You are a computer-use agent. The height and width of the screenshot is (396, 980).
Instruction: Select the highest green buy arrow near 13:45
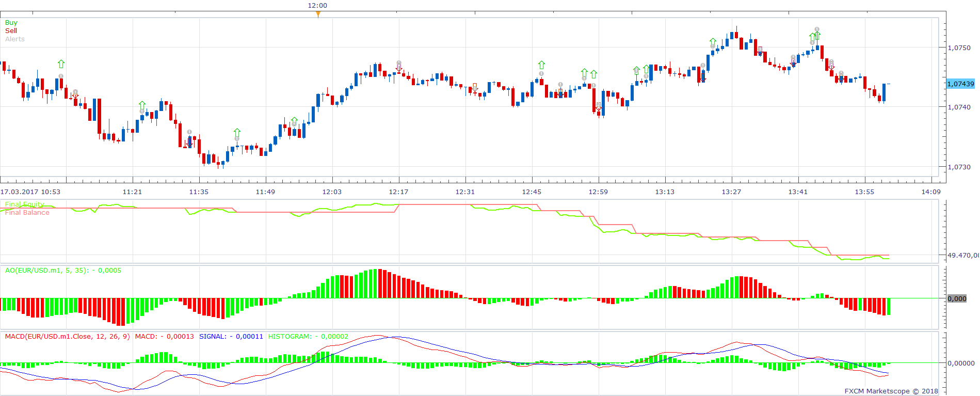[x=817, y=36]
